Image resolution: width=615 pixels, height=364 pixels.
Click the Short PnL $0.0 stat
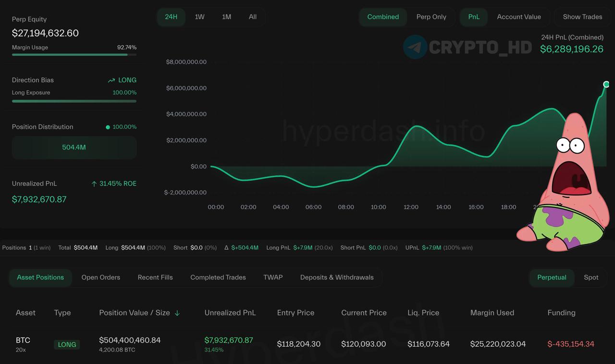coord(369,248)
